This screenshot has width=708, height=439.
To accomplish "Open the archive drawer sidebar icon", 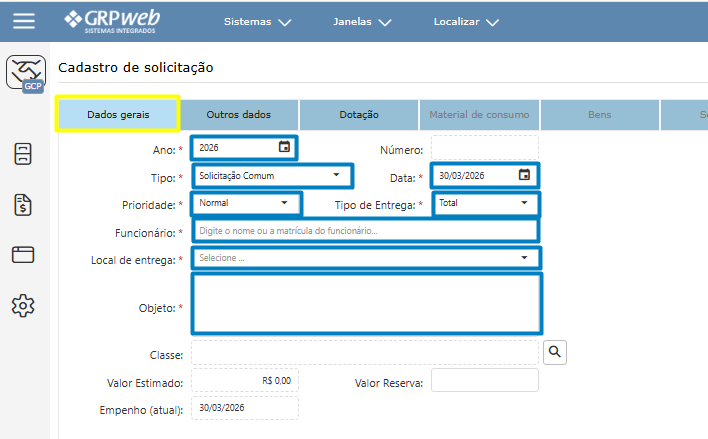I will [x=24, y=154].
